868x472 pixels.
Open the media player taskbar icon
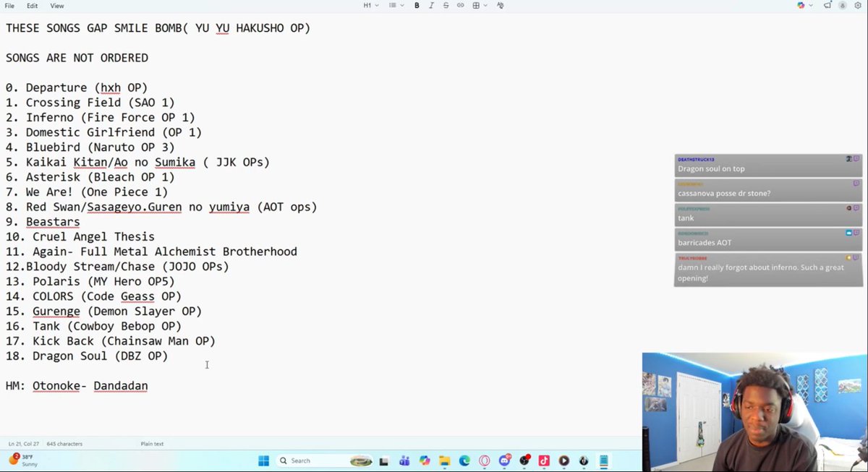[x=564, y=460]
